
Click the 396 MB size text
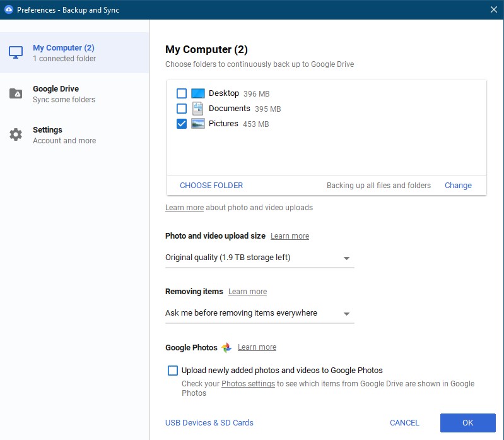click(256, 94)
